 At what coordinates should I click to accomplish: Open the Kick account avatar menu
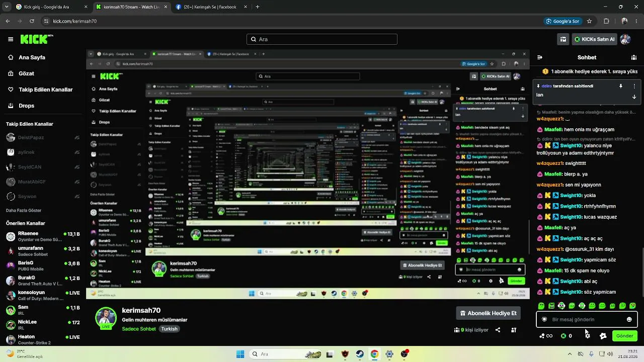tap(625, 39)
